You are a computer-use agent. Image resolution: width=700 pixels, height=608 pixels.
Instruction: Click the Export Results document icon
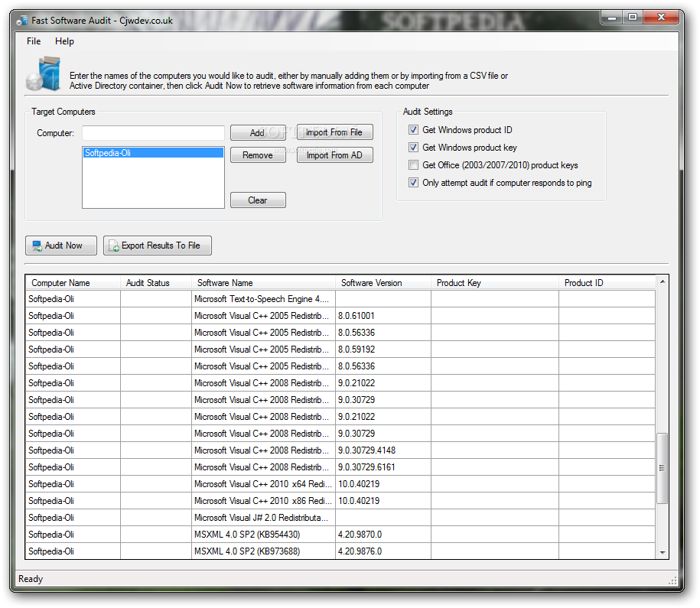point(114,246)
